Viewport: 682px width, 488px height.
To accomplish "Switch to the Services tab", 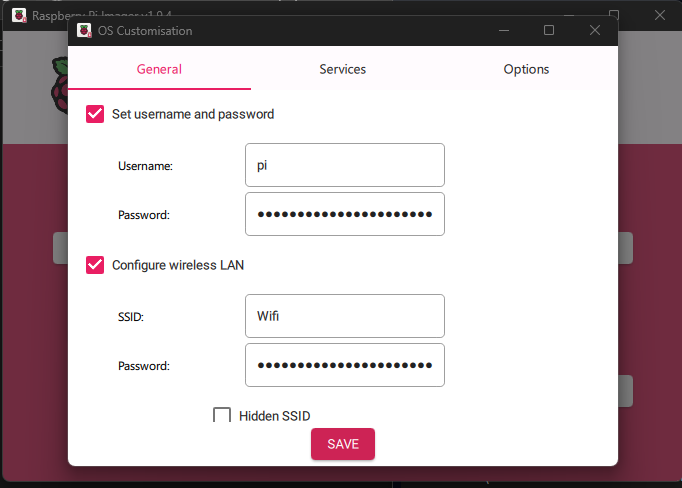I will 343,69.
